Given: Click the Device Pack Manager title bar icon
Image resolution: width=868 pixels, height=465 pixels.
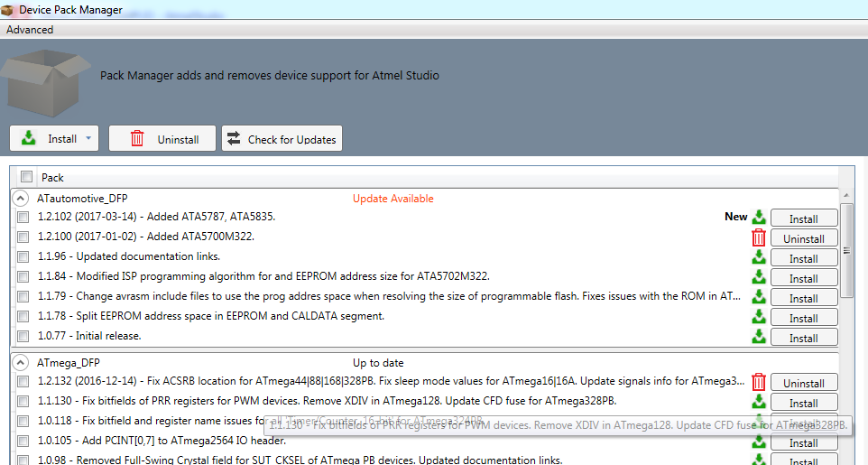Looking at the screenshot, I should tap(7, 9).
